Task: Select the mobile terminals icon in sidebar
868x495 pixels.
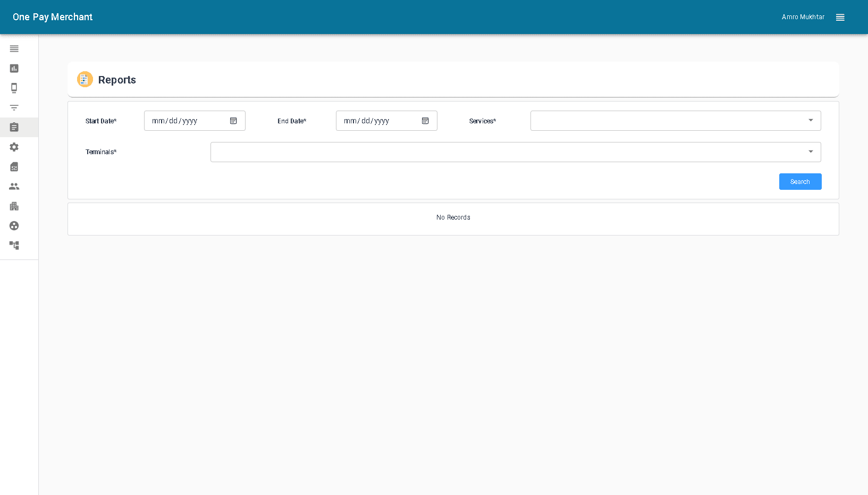Action: coord(14,88)
